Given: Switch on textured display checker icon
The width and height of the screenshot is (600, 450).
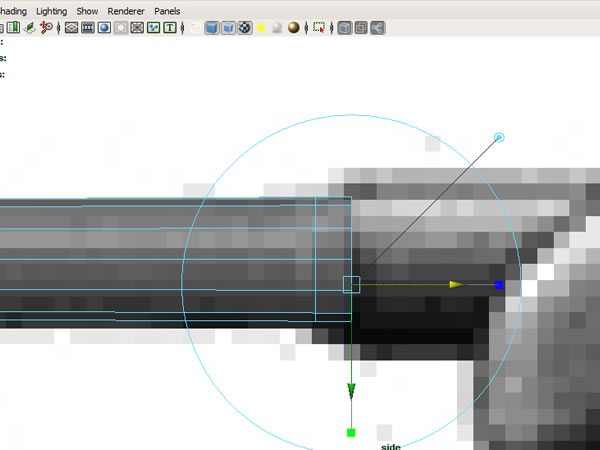Looking at the screenshot, I should coord(245,28).
